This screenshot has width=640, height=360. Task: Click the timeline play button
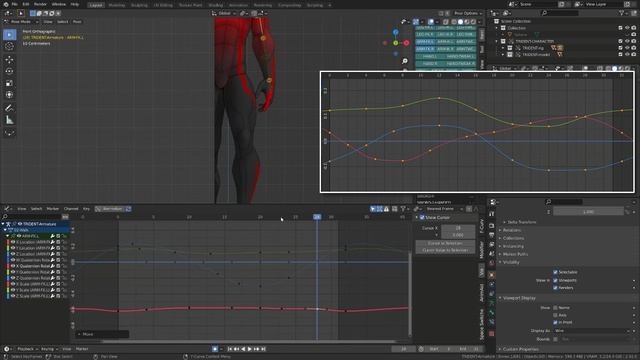[250, 349]
